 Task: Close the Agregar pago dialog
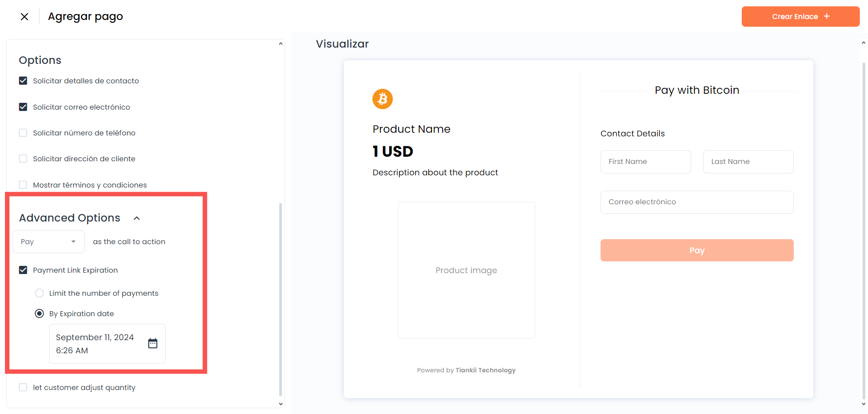pyautogui.click(x=24, y=17)
